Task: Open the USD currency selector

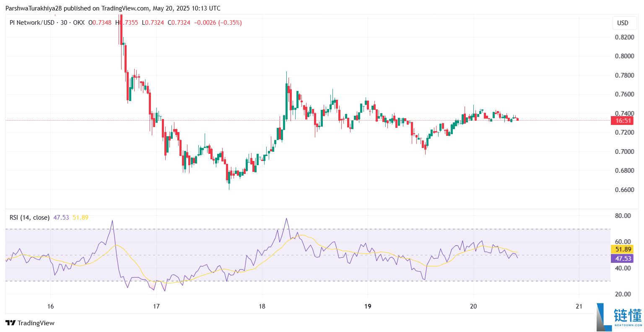Action: coord(623,23)
